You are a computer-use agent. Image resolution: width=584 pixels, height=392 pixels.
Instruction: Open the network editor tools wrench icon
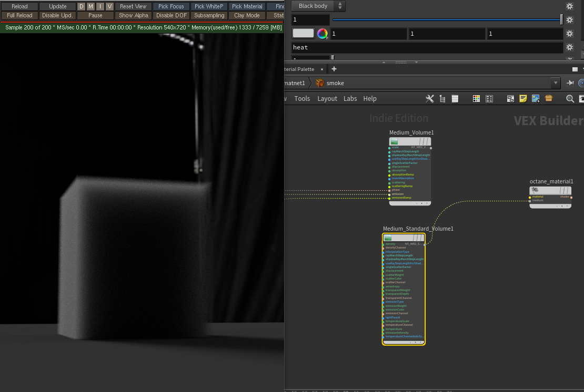[429, 99]
